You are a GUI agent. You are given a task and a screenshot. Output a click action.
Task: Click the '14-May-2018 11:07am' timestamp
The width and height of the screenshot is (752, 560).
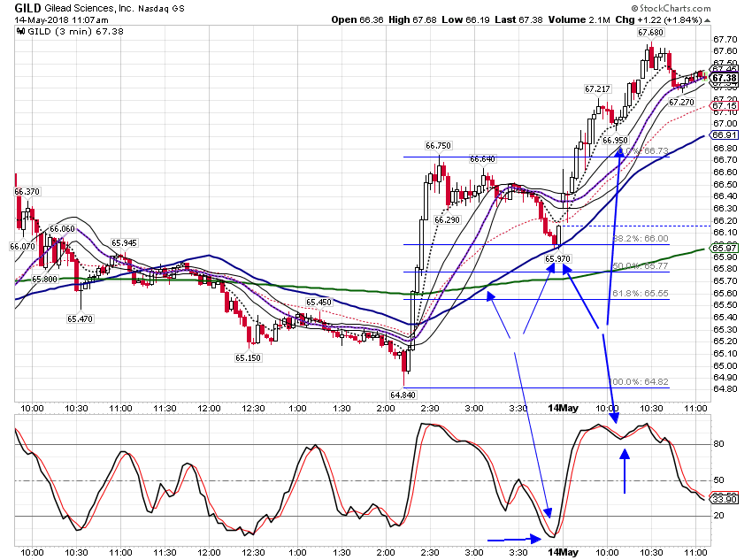(x=61, y=20)
